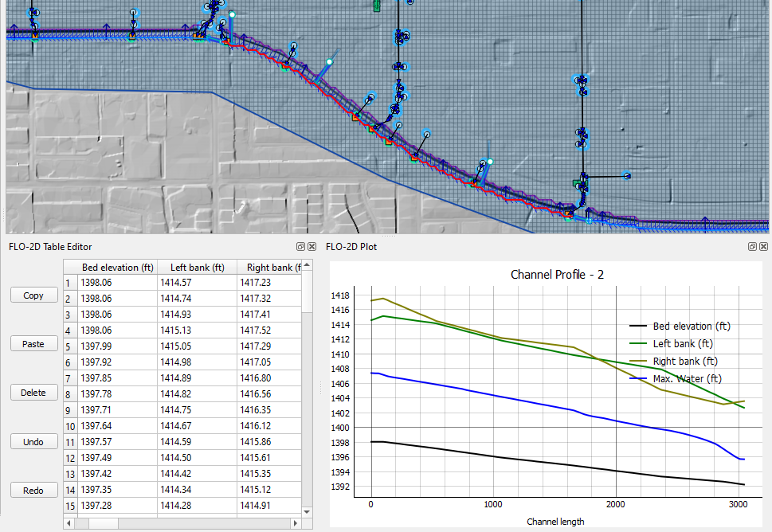This screenshot has height=532, width=772.
Task: Float the FLO-2D Table Editor panel
Action: click(302, 247)
